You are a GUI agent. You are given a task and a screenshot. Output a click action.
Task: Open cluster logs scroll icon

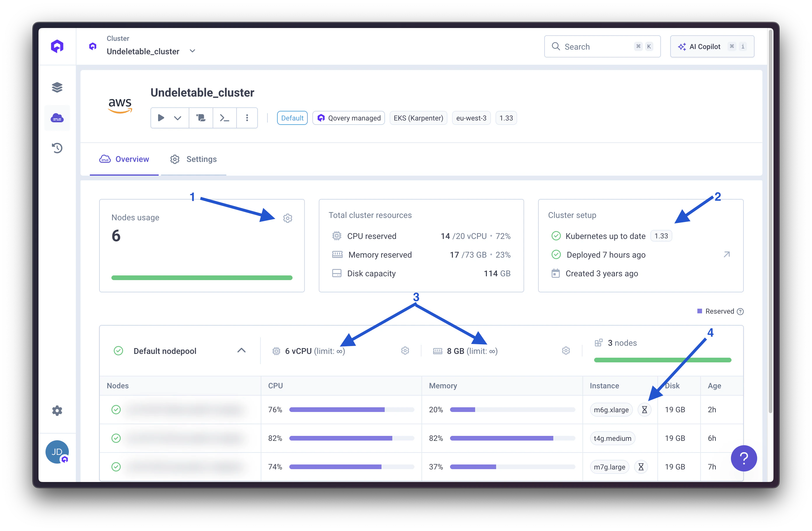[x=201, y=118]
